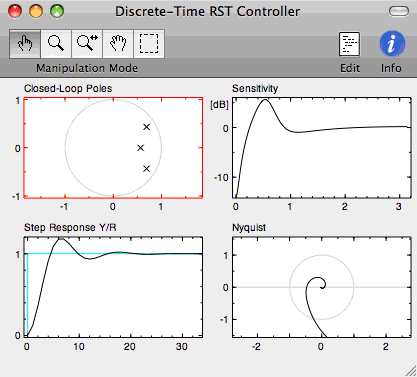417x377 pixels.
Task: Click the Closed-Loop Poles plot title
Action: tap(68, 88)
